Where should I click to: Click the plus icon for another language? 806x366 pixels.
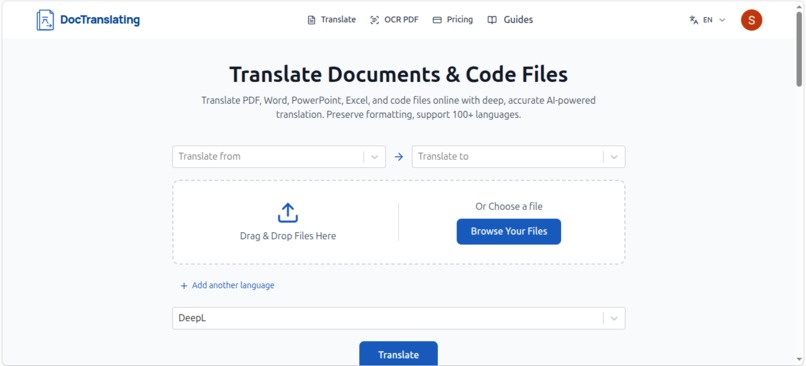[x=184, y=286]
